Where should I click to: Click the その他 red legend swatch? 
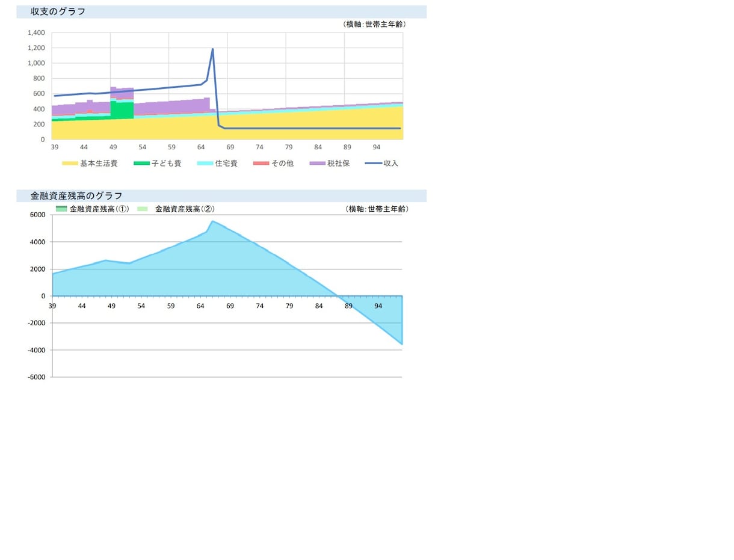[261, 164]
